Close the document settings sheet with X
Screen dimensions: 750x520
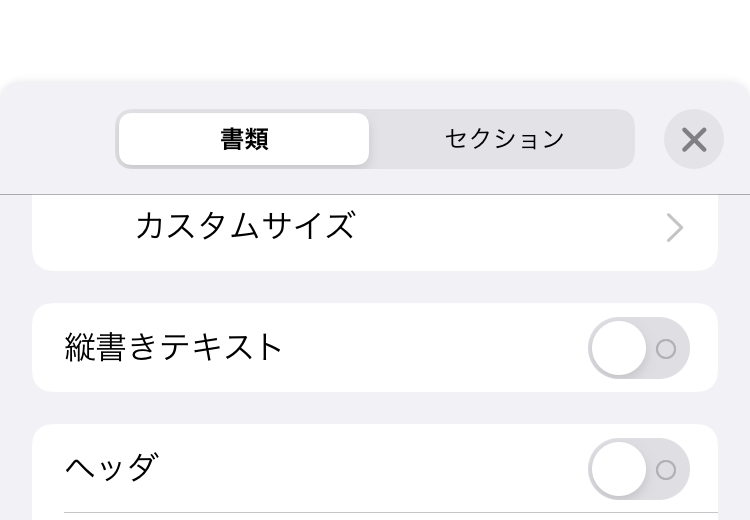coord(694,139)
